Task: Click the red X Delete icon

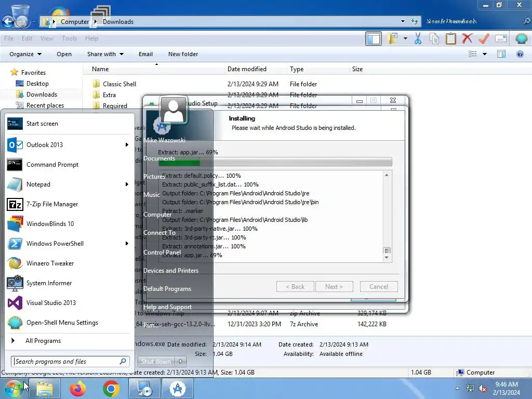Action: [x=467, y=38]
